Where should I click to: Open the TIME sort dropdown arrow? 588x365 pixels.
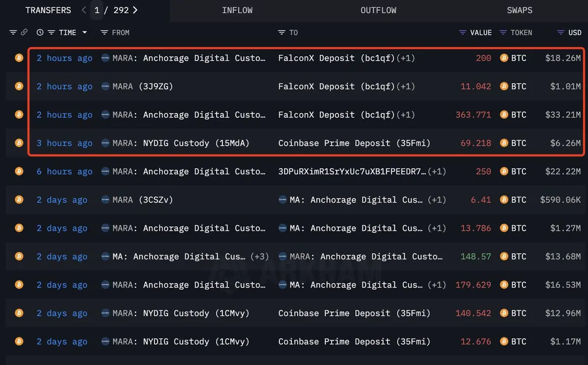click(x=84, y=32)
